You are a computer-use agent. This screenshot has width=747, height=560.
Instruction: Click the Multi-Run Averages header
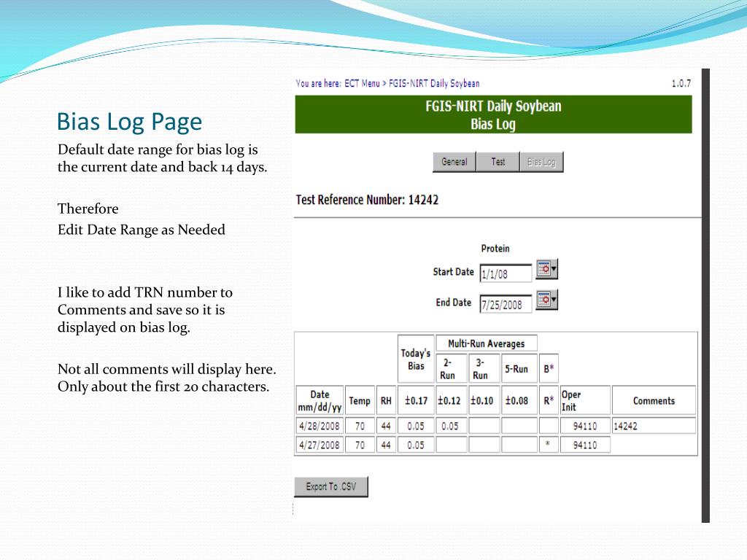click(x=487, y=343)
